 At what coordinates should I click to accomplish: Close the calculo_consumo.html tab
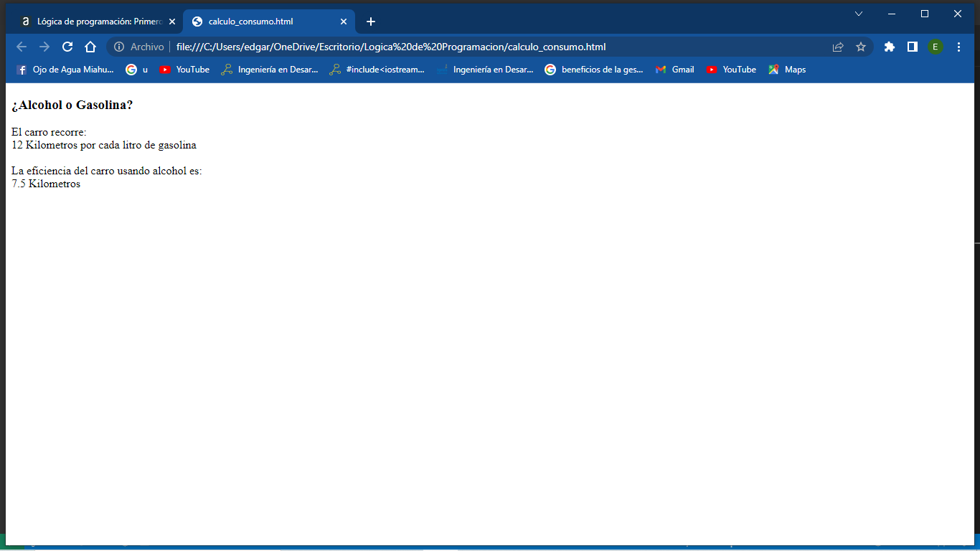(x=344, y=22)
